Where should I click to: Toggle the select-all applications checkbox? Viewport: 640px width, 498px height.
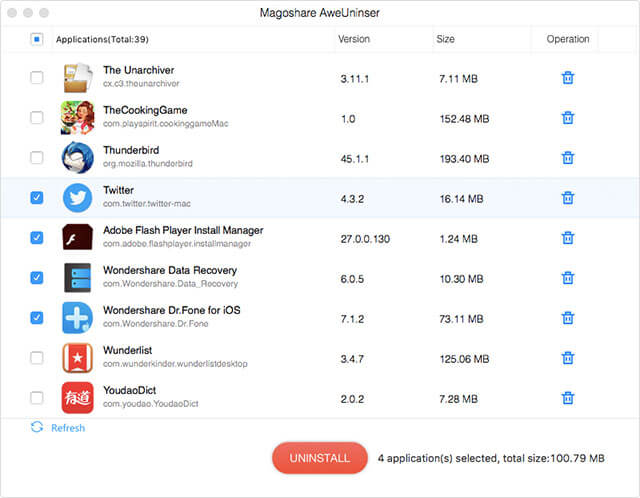[x=37, y=39]
